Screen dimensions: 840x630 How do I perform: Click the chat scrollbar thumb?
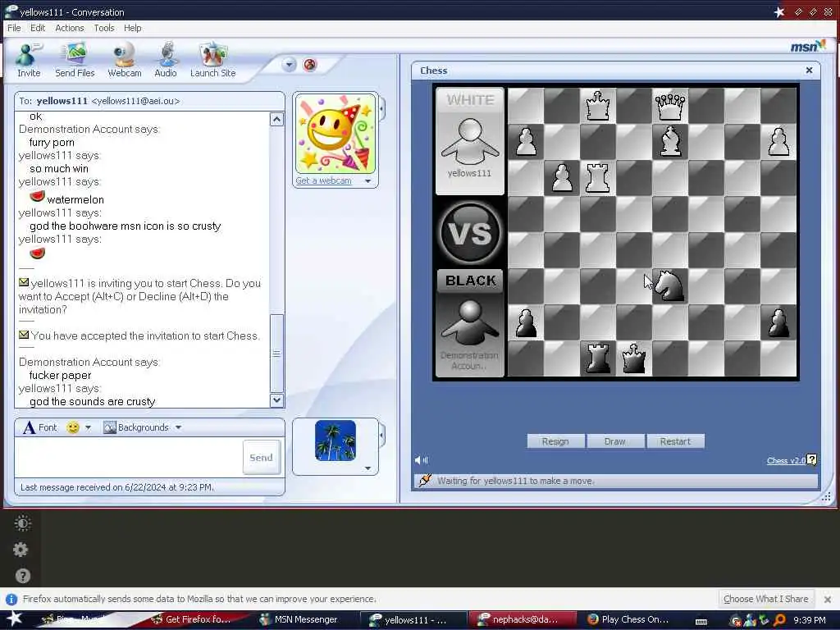[x=276, y=353]
